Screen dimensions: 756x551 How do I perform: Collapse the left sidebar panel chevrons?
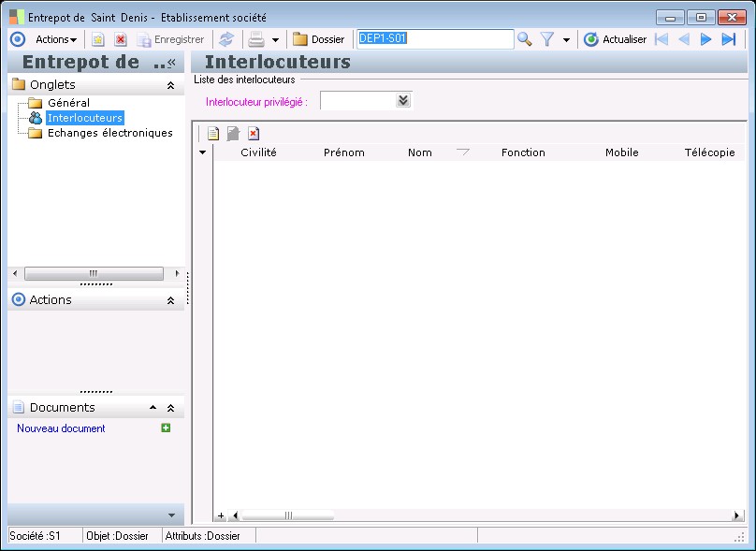(171, 62)
